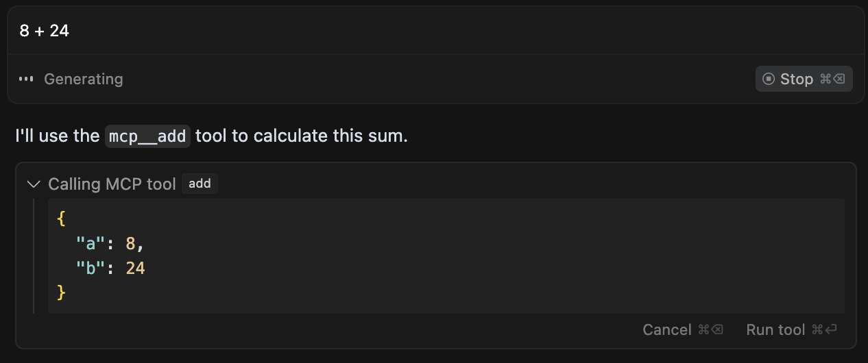Click the "Calling MCP tool" header label

pyautogui.click(x=112, y=184)
